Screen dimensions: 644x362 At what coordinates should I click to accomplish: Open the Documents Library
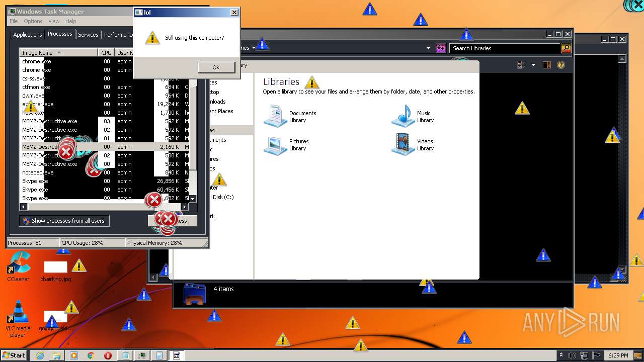(290, 116)
